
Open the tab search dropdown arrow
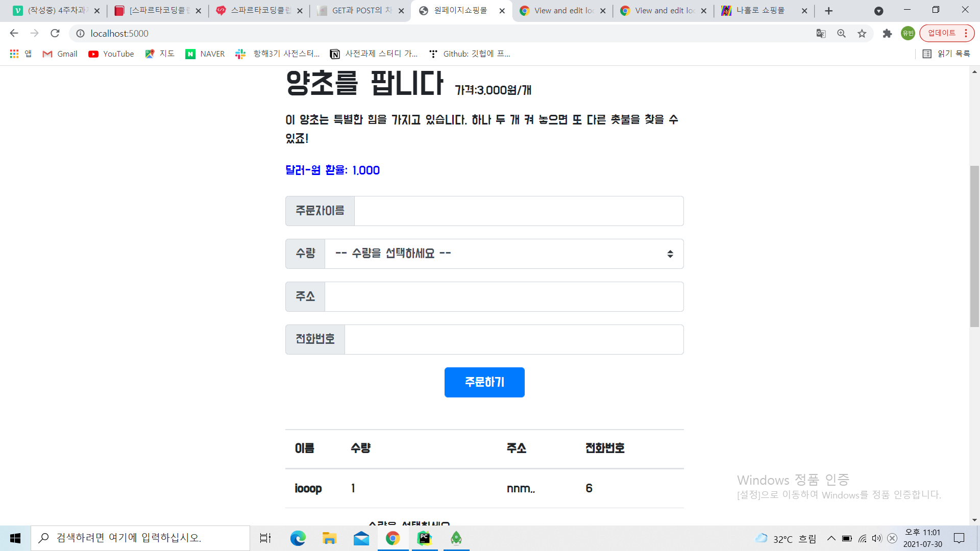(878, 11)
